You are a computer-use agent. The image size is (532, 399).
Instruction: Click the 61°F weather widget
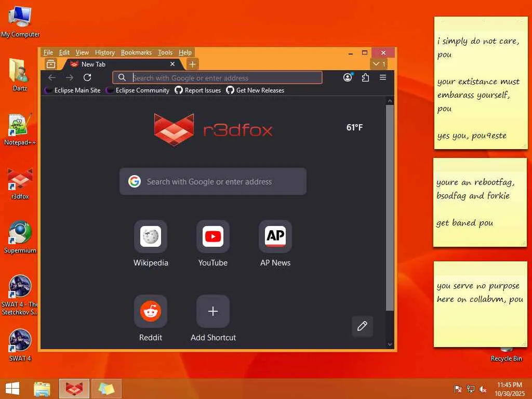click(x=354, y=128)
